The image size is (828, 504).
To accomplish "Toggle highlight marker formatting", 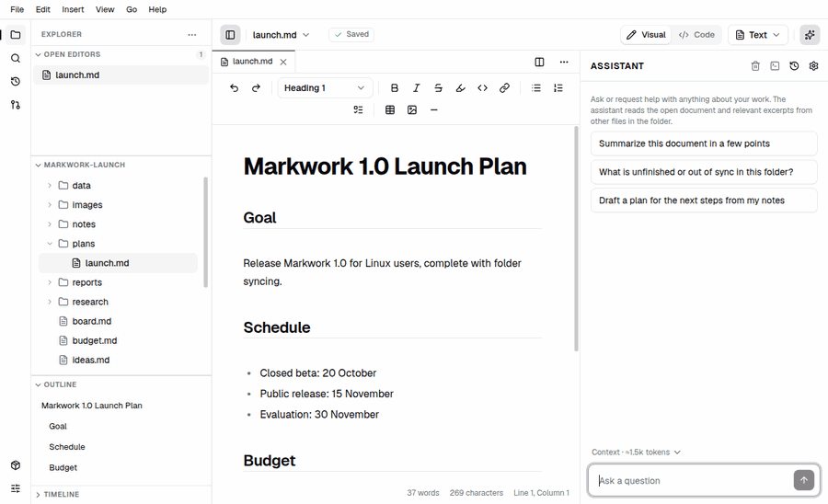I will (461, 87).
